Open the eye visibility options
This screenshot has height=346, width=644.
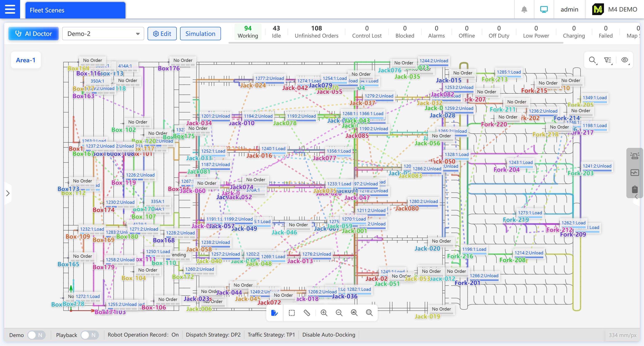click(625, 60)
